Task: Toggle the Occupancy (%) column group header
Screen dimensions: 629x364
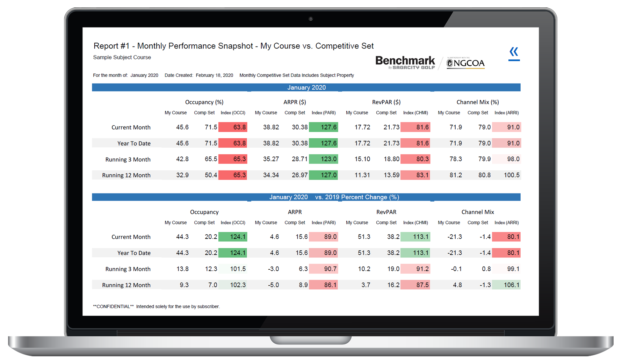Action: (x=204, y=102)
